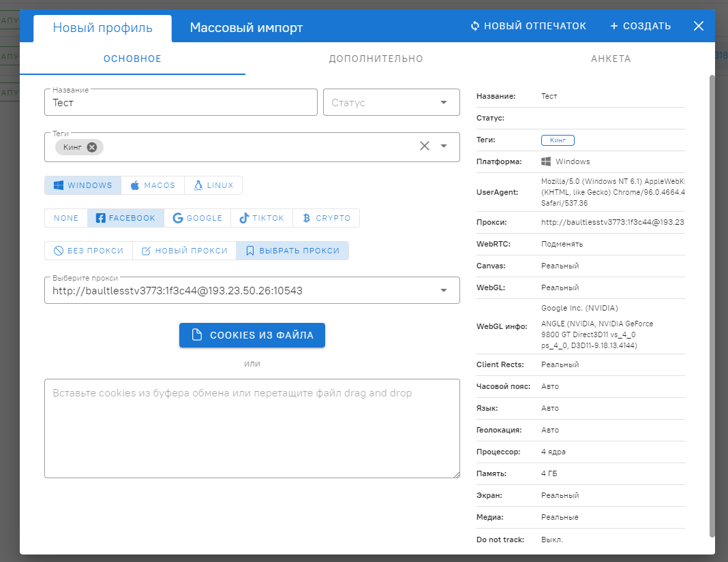Click into the Название input field
Screen dimensions: 728x562
click(181, 103)
